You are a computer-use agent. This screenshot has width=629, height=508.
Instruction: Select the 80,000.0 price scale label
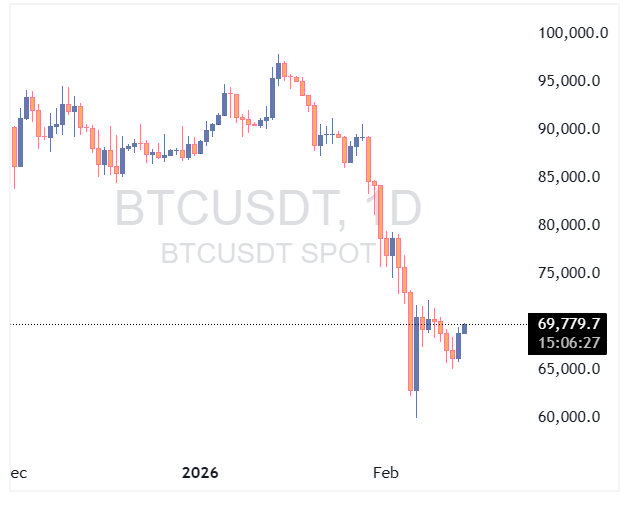pos(570,225)
